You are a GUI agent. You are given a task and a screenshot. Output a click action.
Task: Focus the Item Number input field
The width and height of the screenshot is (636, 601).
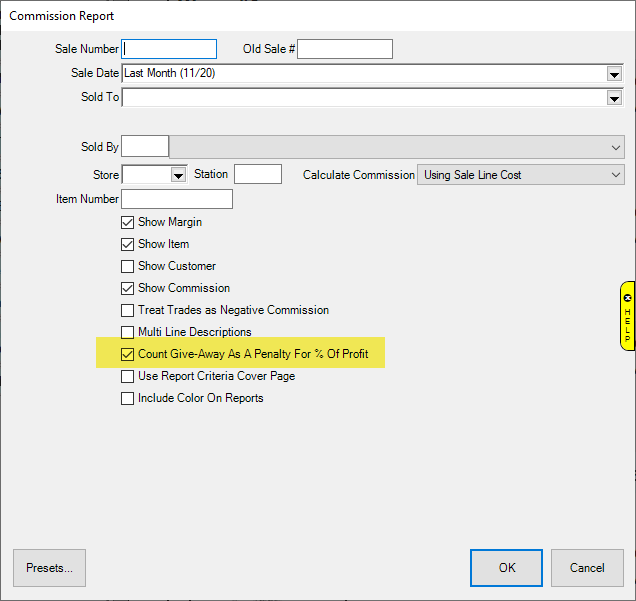176,199
